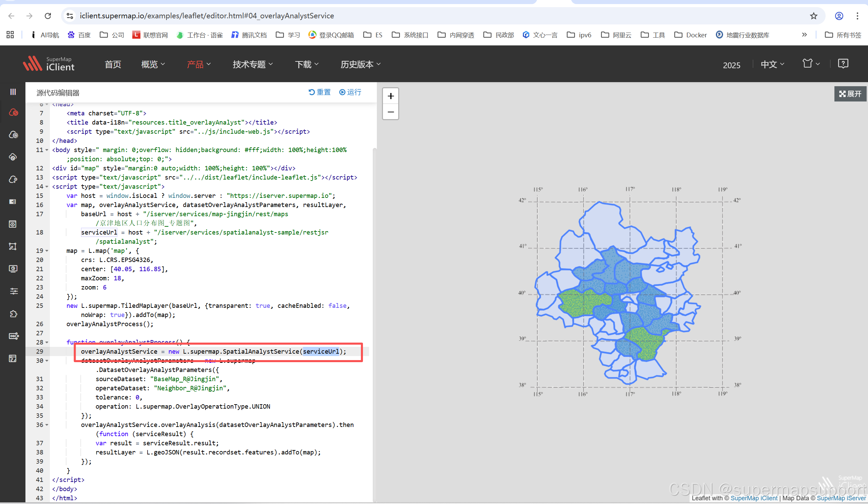Screen dimensions: 868x504
Task: Bookmark this page with star icon
Action: [x=814, y=16]
